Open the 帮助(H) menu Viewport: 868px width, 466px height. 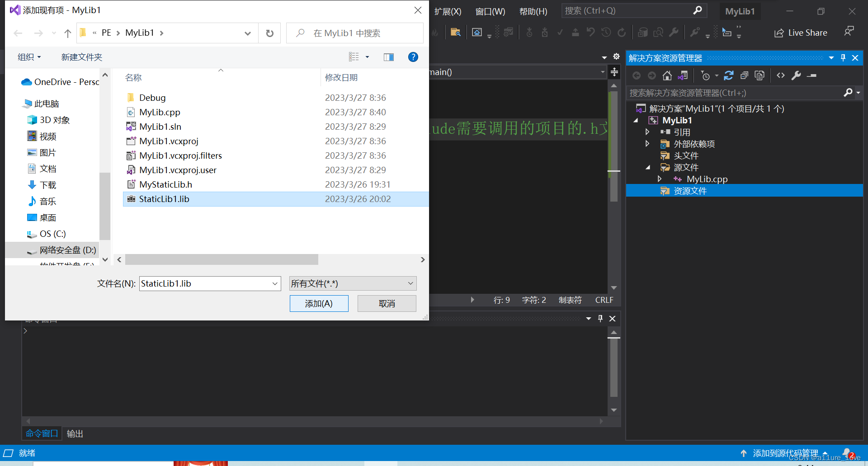tap(533, 11)
